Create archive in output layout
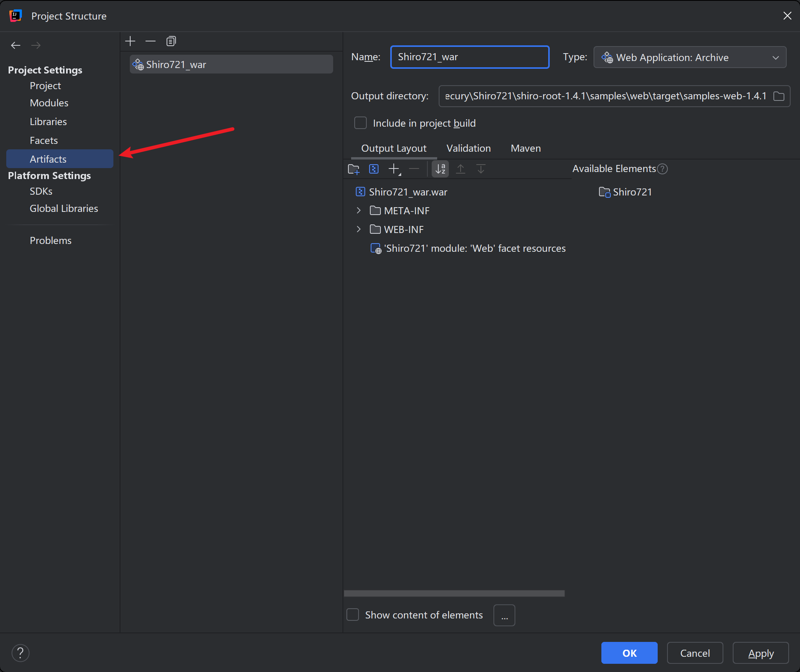 pyautogui.click(x=374, y=169)
